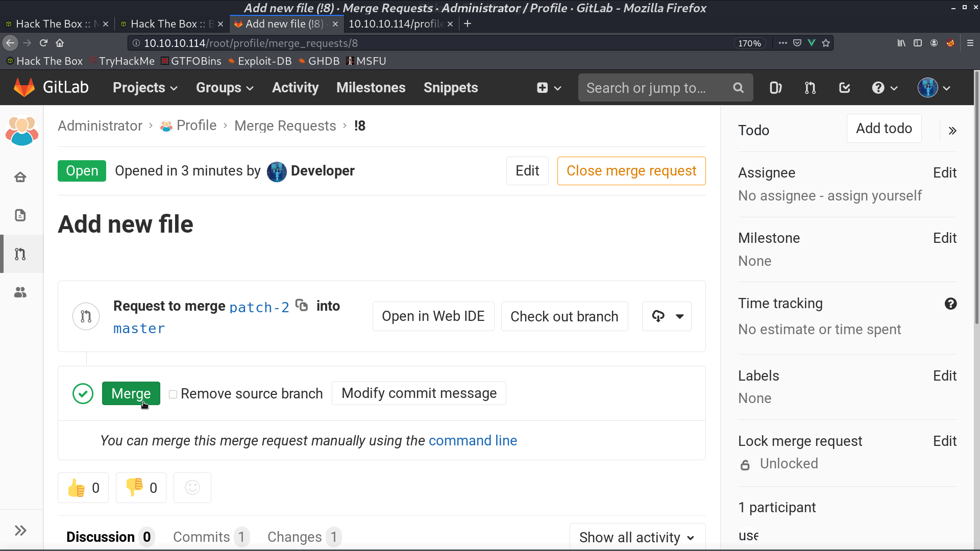The height and width of the screenshot is (551, 980).
Task: Open the merge requests icon in the sidebar
Action: (20, 254)
